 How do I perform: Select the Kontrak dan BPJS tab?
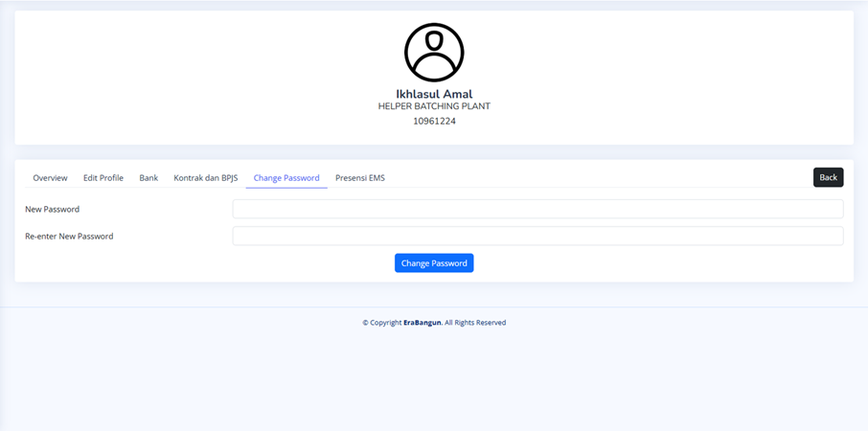click(206, 177)
